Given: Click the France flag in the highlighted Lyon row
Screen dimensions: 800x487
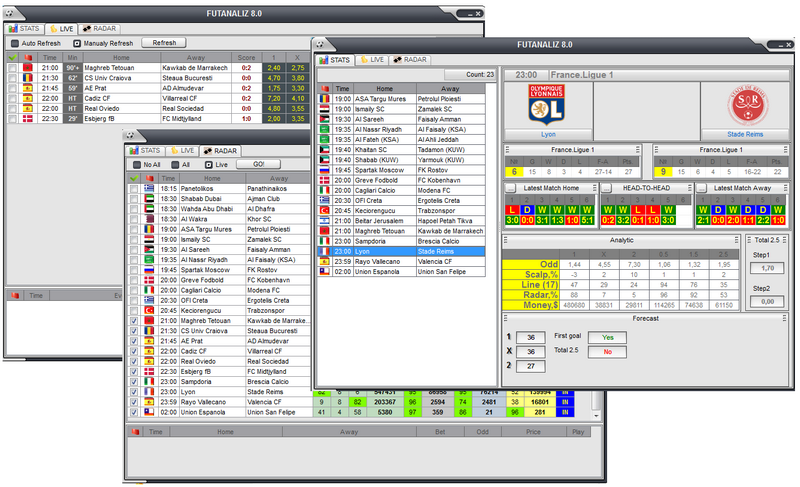Looking at the screenshot, I should [324, 251].
